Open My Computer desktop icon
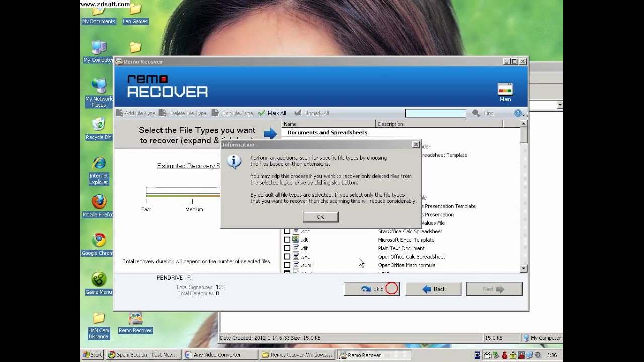Screen dimensions: 644x362 click(99, 52)
